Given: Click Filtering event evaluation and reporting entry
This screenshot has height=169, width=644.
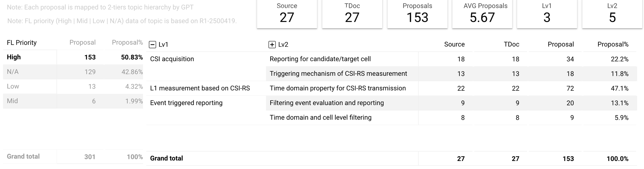Looking at the screenshot, I should (327, 103).
